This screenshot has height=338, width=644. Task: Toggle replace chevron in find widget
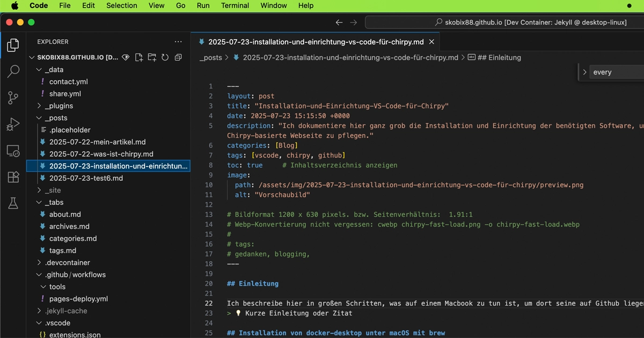point(584,72)
